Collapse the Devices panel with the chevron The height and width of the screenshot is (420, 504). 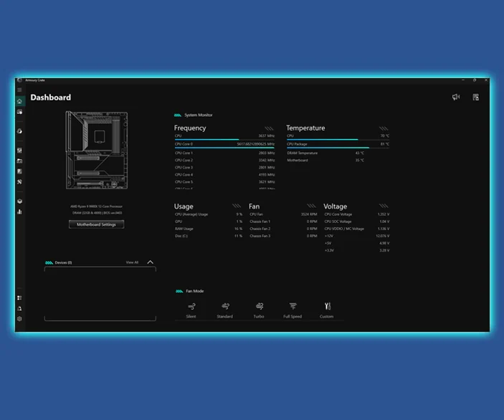[x=150, y=262]
